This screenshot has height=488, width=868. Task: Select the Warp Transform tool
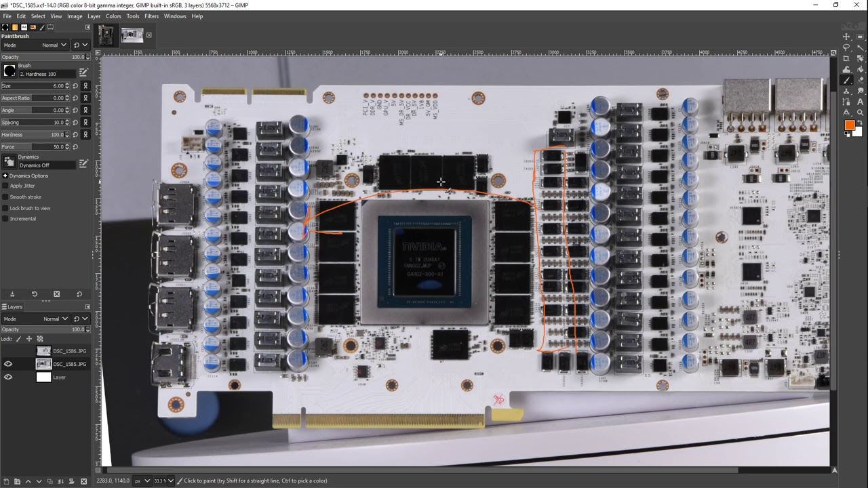click(x=846, y=69)
